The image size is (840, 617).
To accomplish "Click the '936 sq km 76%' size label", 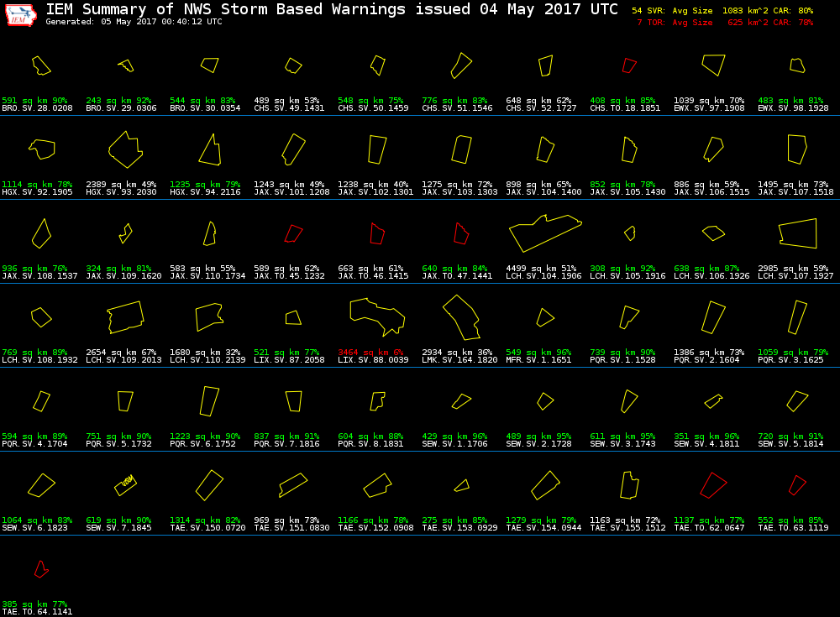I will [x=34, y=269].
